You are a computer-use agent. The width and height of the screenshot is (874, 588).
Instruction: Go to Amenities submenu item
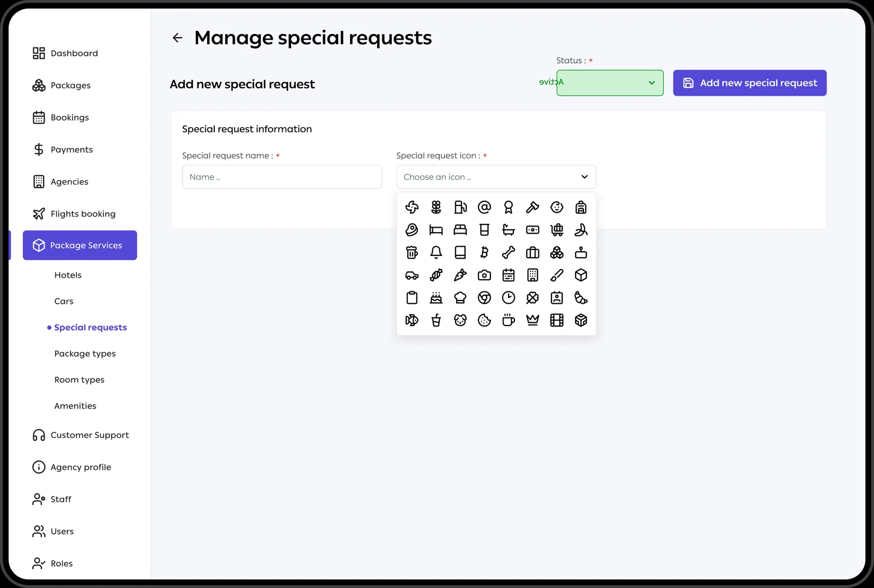75,406
